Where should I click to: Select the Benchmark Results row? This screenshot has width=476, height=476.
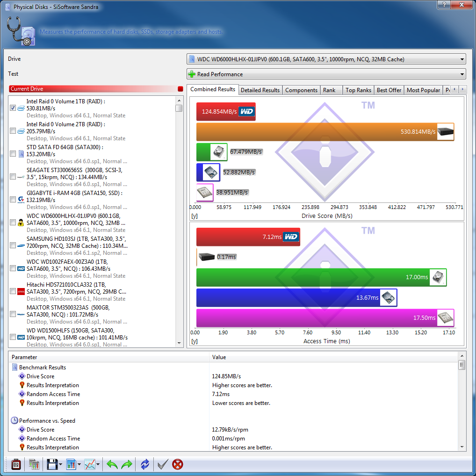233,368
